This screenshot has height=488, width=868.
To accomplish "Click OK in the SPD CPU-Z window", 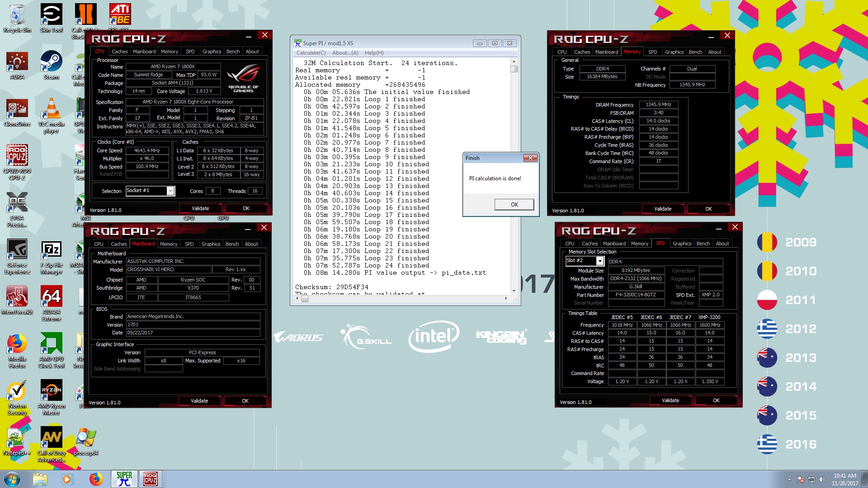I will (716, 400).
